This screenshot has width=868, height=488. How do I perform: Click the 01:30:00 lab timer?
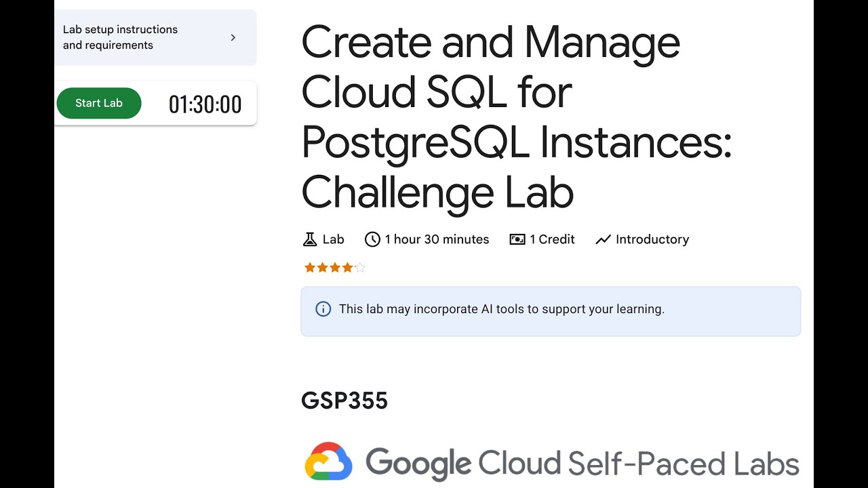click(205, 104)
